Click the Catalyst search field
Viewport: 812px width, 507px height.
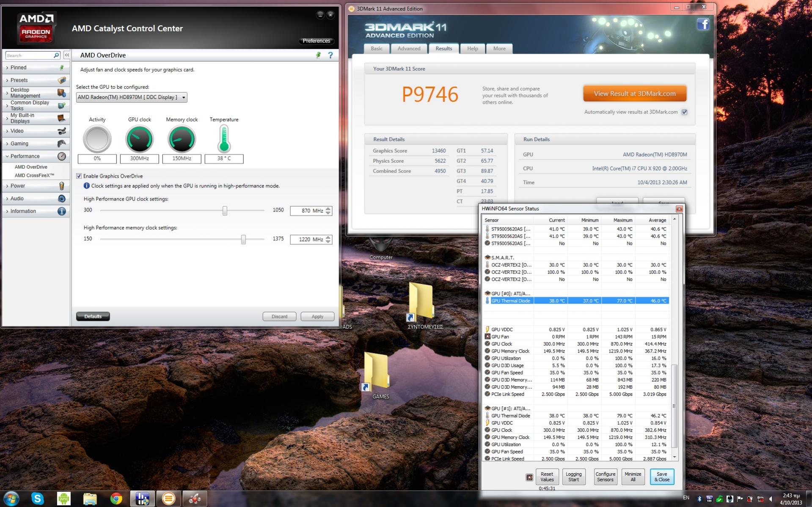(x=30, y=55)
